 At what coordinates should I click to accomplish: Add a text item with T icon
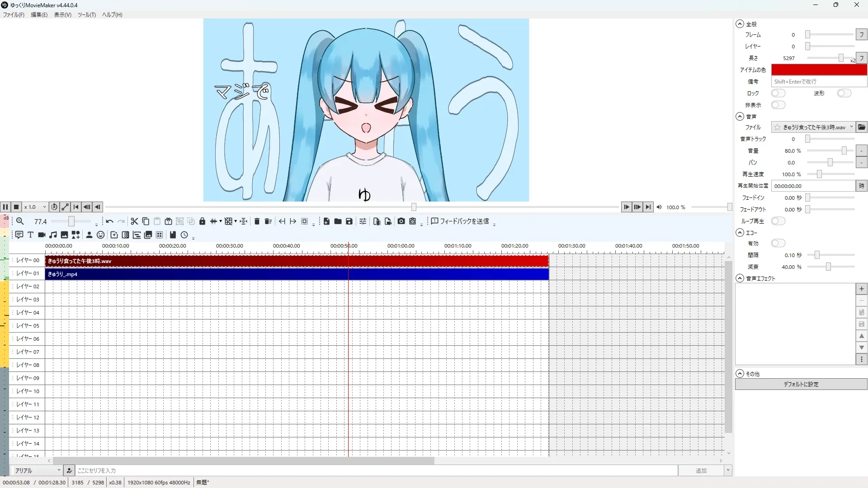click(x=30, y=235)
